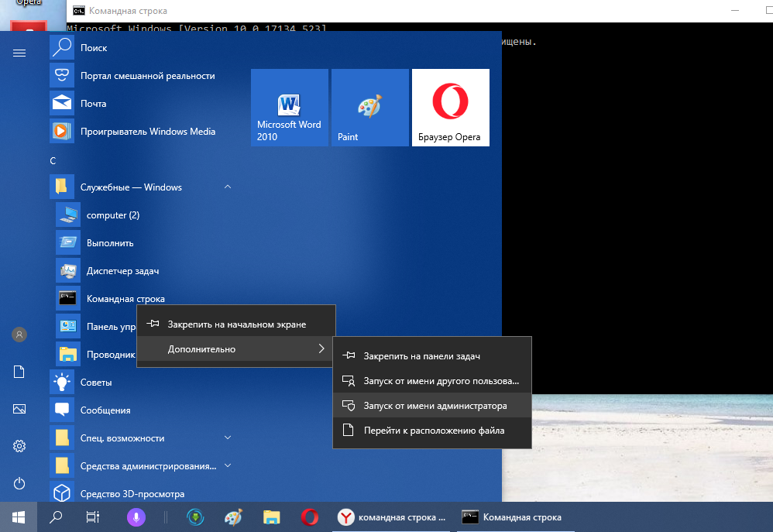Choose Запуск от имени администратора

point(432,405)
